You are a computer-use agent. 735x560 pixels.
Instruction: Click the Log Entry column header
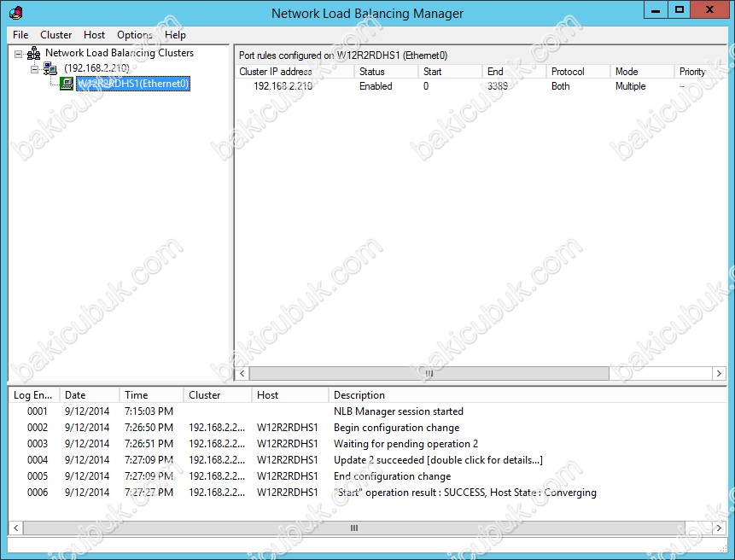point(34,395)
